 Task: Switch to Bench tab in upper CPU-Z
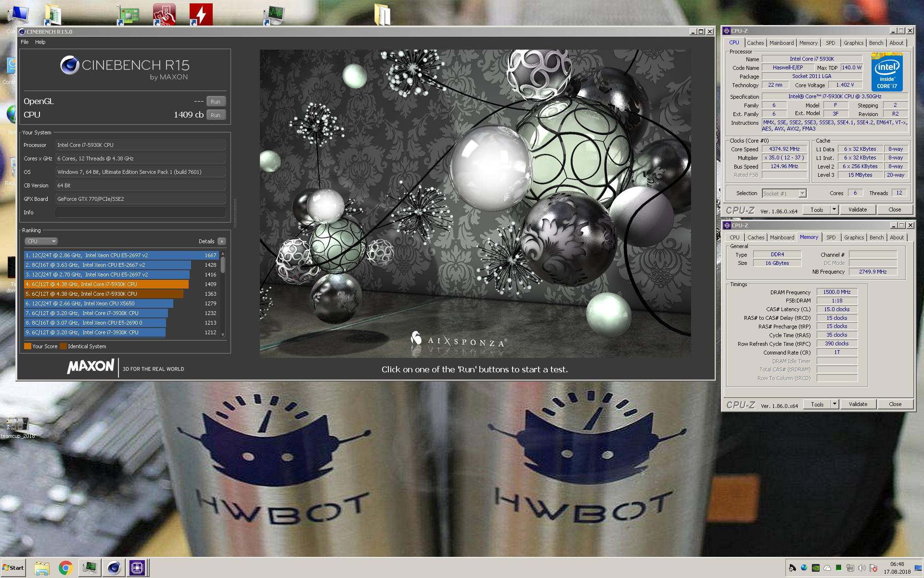pyautogui.click(x=876, y=43)
